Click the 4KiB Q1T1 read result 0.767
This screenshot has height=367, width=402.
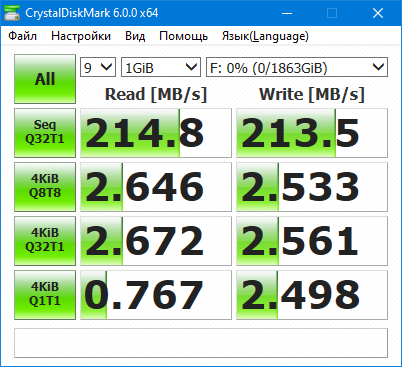pos(156,295)
